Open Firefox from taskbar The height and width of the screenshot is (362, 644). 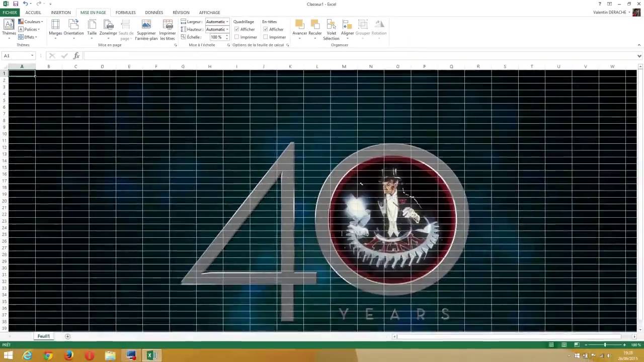[68, 355]
